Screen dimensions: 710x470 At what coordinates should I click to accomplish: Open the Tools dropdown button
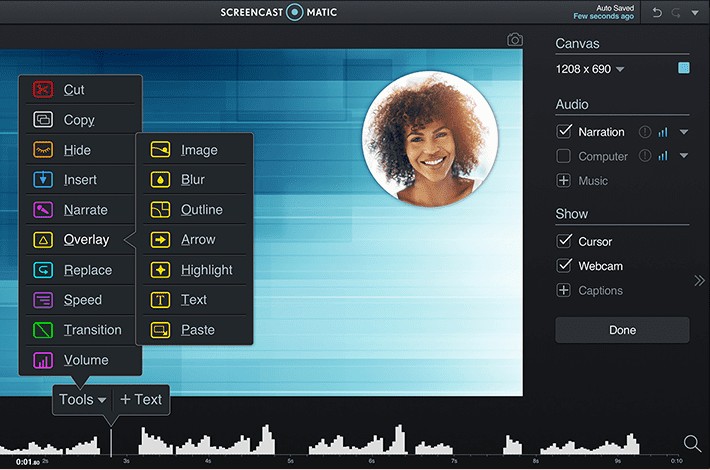point(82,399)
